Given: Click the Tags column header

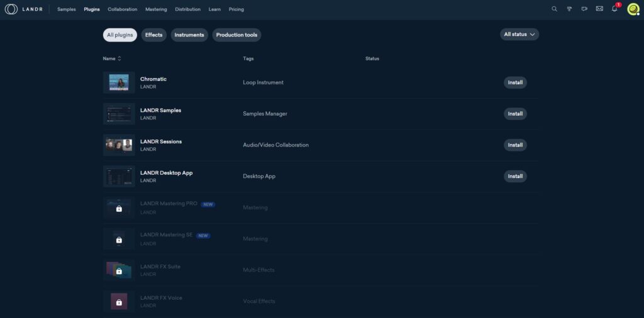Looking at the screenshot, I should coord(248,58).
